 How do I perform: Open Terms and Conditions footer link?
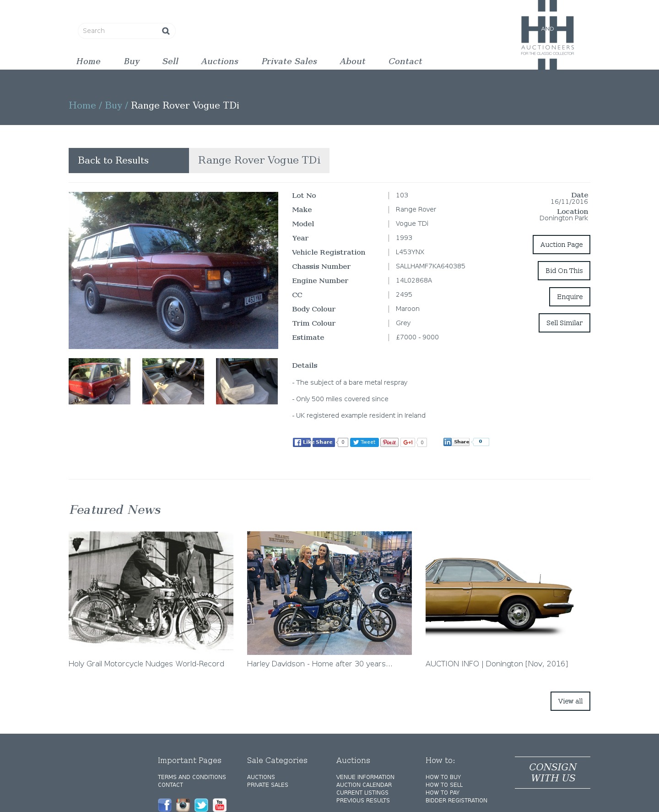(192, 777)
